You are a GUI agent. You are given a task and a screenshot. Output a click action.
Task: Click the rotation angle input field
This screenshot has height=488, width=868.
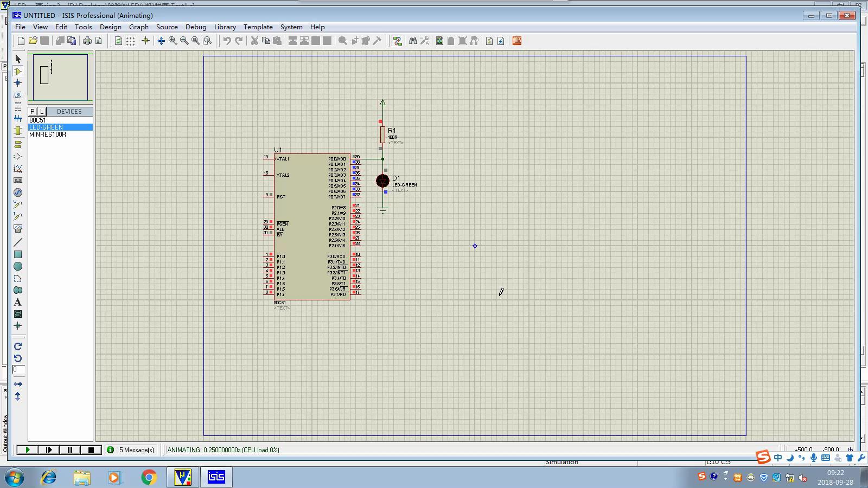18,369
